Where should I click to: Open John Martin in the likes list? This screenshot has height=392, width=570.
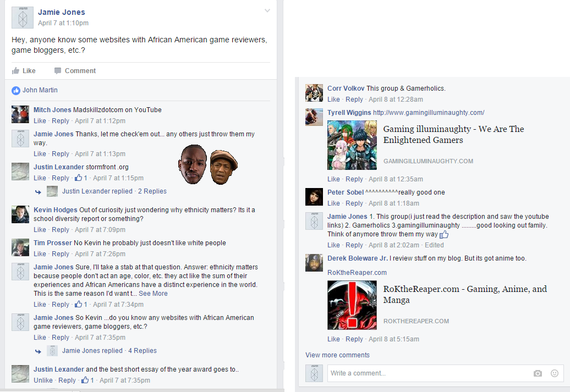pos(40,90)
